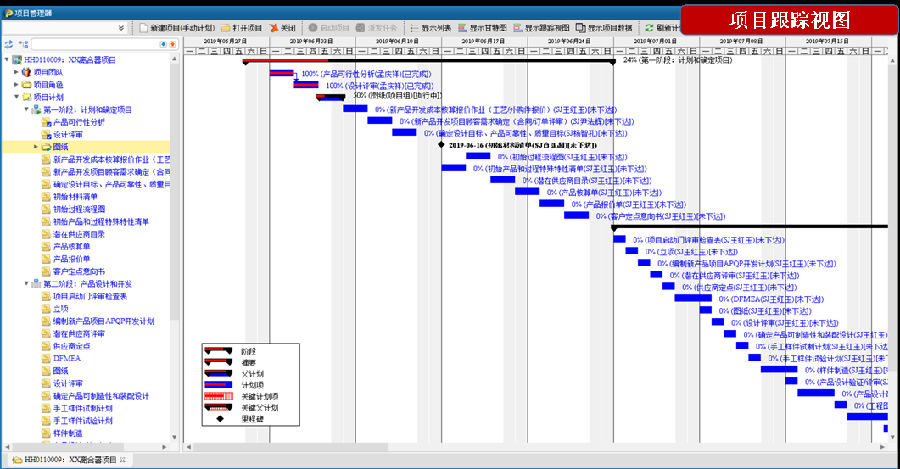Expand the 项目角色 tree node
Image resolution: width=900 pixels, height=469 pixels.
[16, 84]
